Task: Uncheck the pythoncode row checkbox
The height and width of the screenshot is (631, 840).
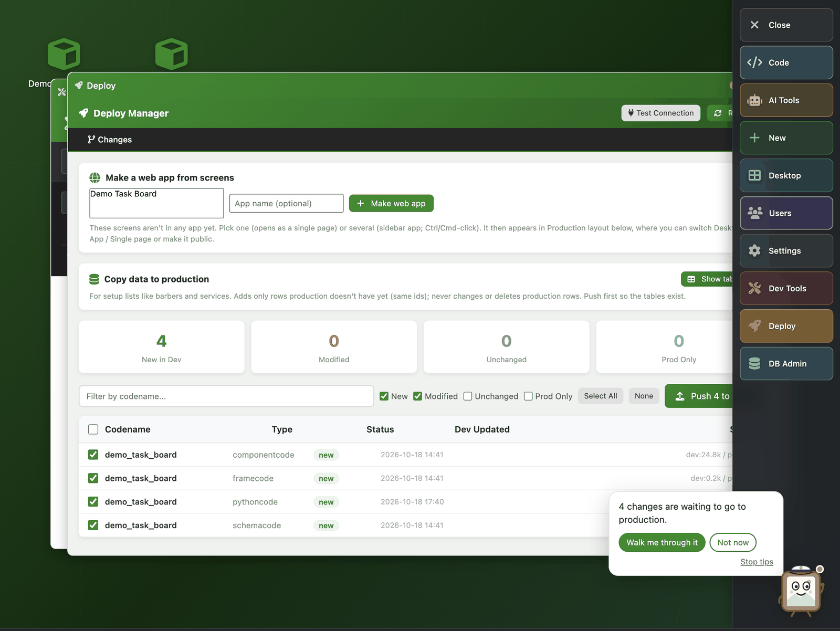Action: coord(93,502)
